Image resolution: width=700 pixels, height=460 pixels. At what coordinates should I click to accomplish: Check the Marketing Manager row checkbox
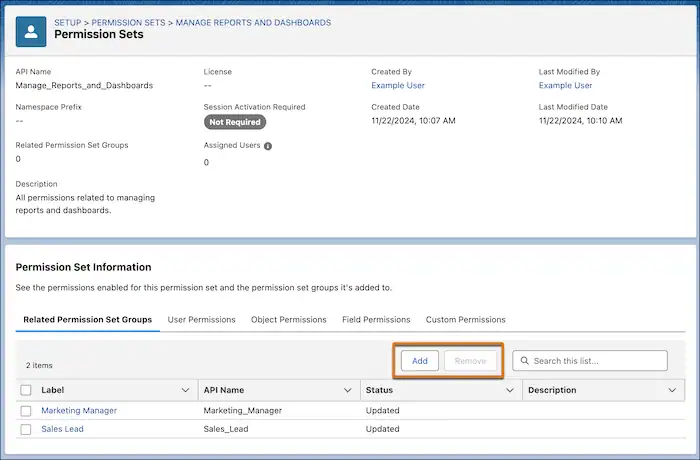pos(26,410)
